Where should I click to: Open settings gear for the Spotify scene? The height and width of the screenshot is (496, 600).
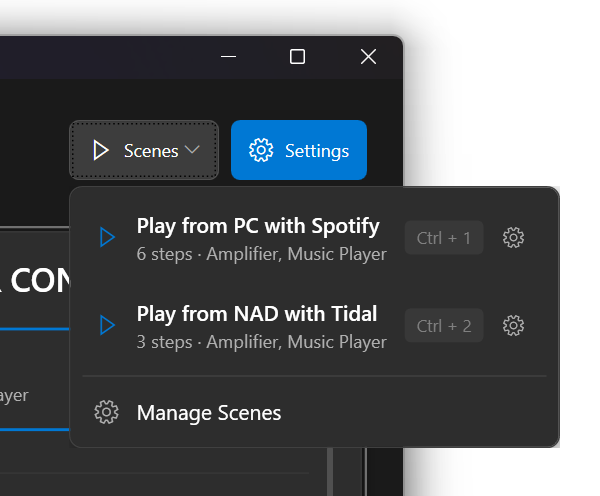514,238
